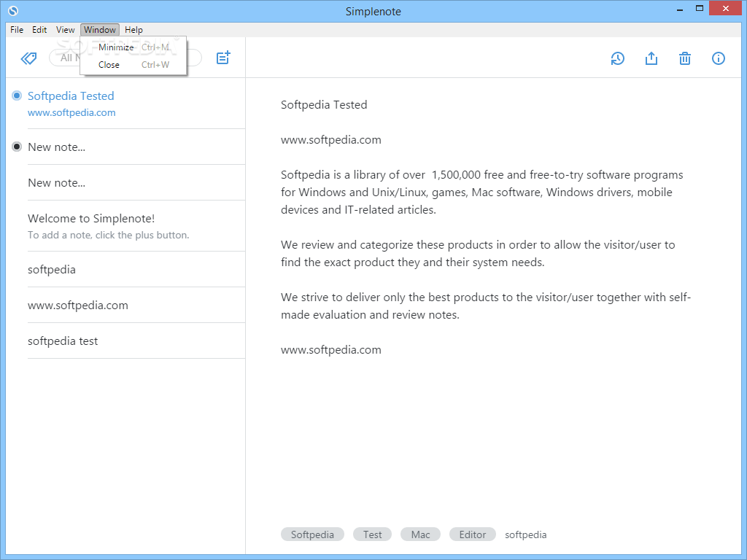Click the share note icon
The image size is (747, 560).
click(x=651, y=58)
